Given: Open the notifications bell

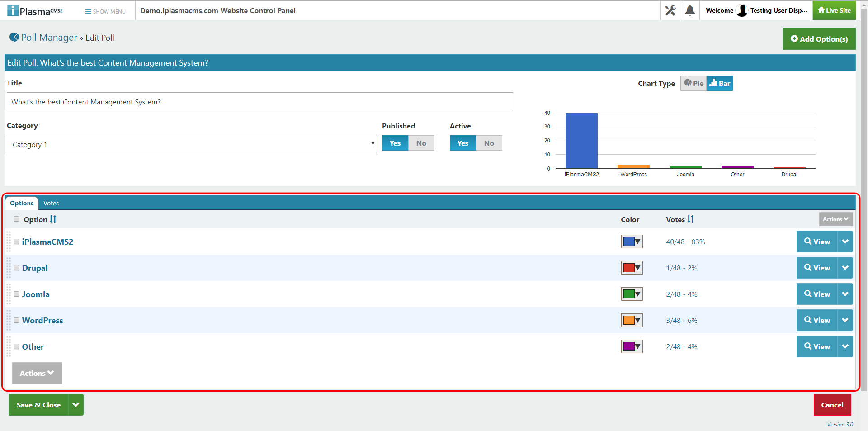Looking at the screenshot, I should click(x=690, y=10).
